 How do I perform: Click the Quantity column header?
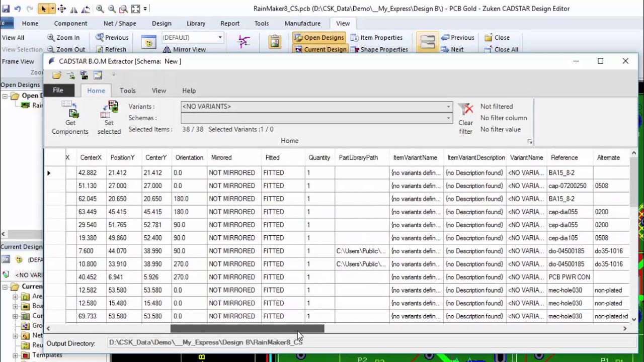pyautogui.click(x=319, y=157)
